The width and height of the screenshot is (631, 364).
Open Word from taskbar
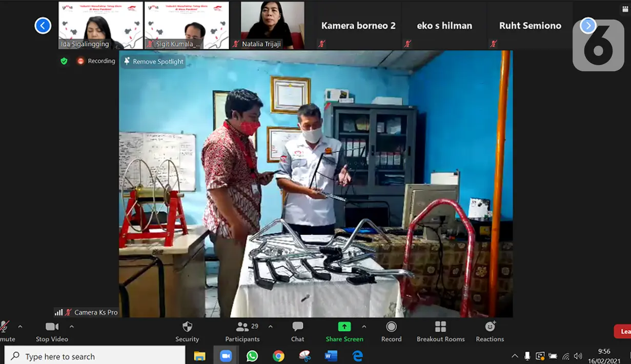click(x=331, y=356)
